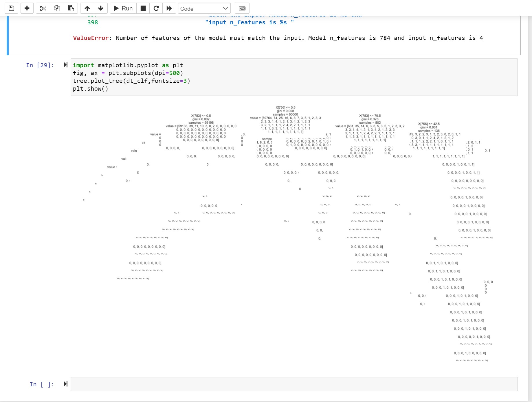Click the Run toolbar button
The width and height of the screenshot is (532, 402).
123,8
